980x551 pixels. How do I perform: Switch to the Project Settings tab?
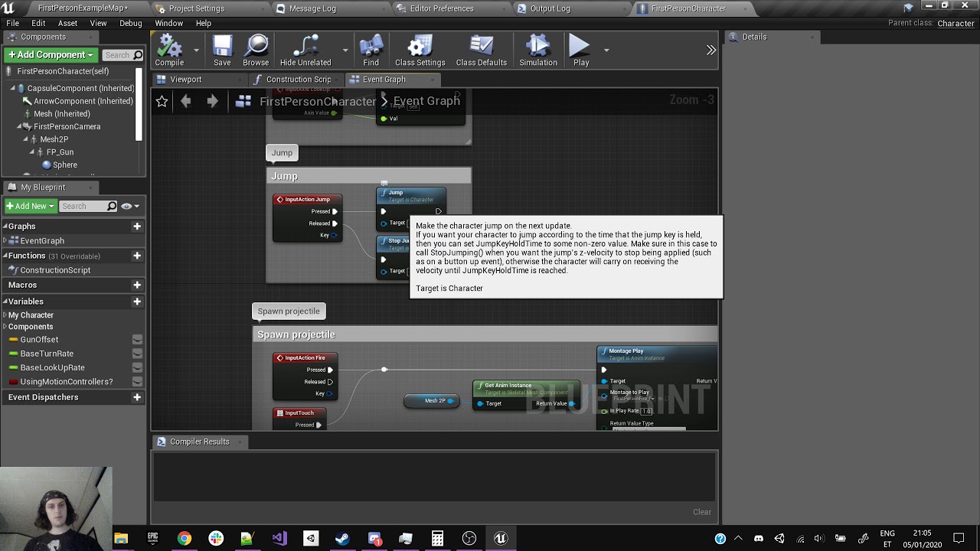pyautogui.click(x=196, y=8)
